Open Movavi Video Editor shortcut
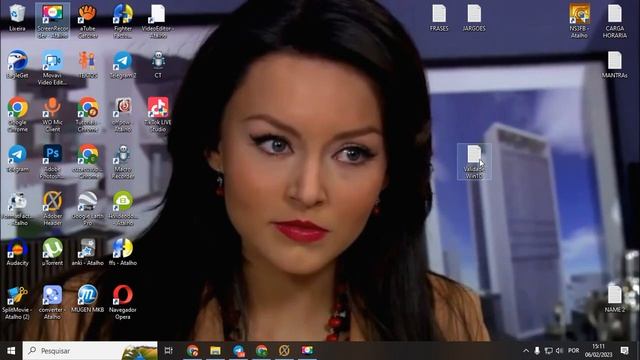The height and width of the screenshot is (360, 640). click(x=52, y=68)
